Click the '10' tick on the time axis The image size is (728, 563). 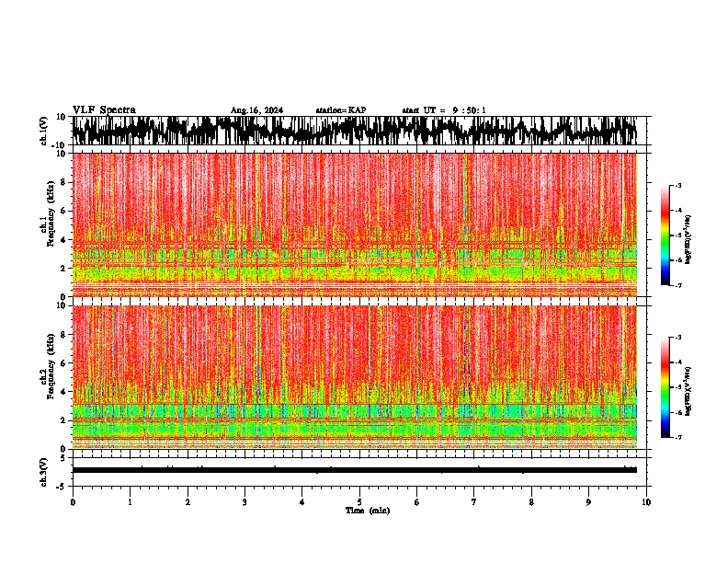tap(646, 502)
